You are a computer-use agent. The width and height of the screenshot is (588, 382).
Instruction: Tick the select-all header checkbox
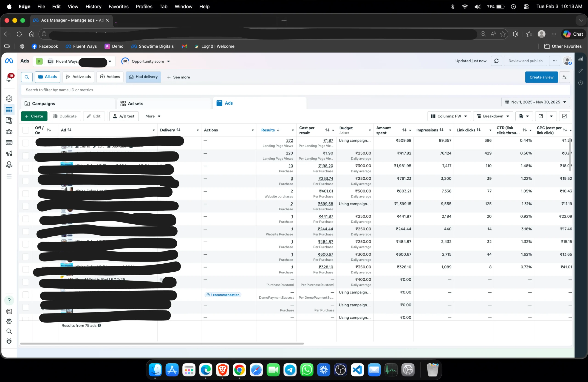pos(26,130)
